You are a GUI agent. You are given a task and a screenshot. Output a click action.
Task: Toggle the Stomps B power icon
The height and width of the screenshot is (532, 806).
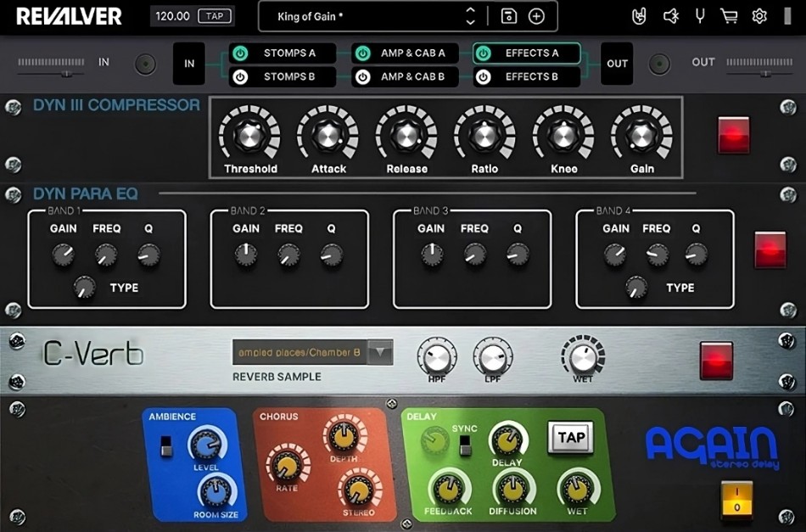coord(240,77)
